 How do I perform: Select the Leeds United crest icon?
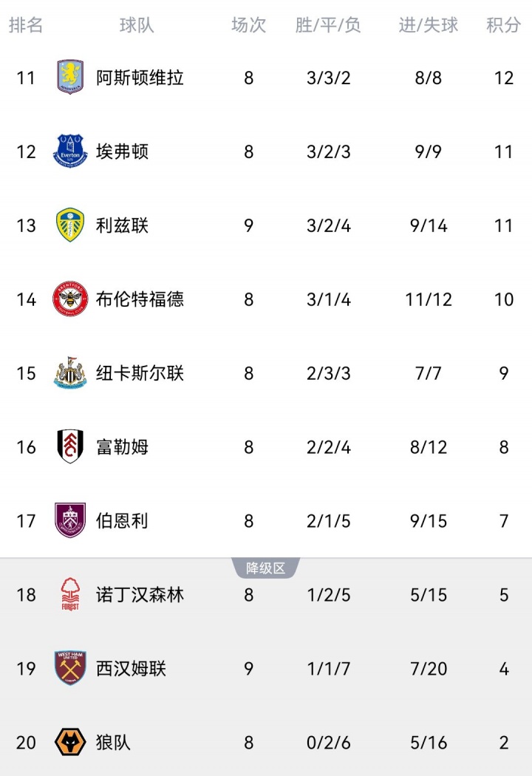coord(70,225)
